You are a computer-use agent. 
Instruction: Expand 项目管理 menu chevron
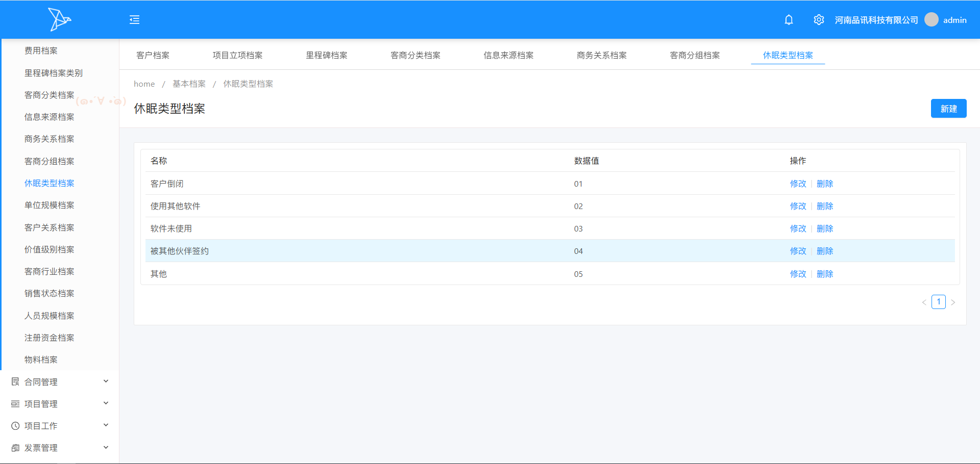click(106, 403)
